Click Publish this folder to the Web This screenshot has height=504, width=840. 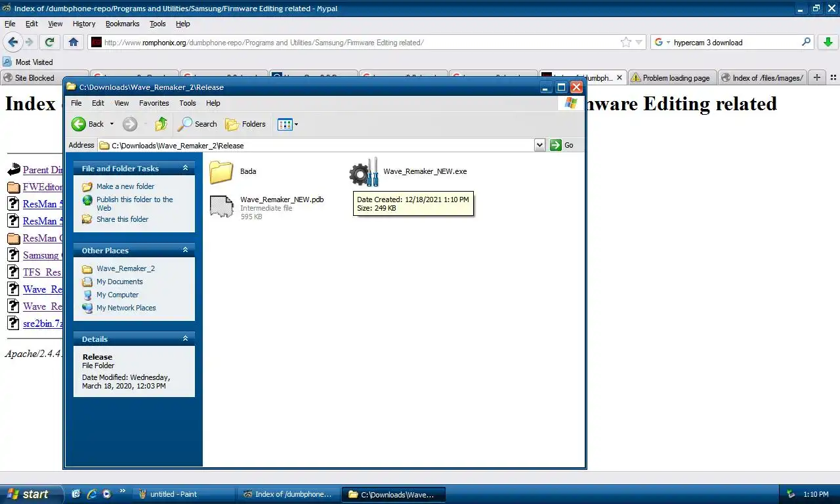(x=135, y=203)
